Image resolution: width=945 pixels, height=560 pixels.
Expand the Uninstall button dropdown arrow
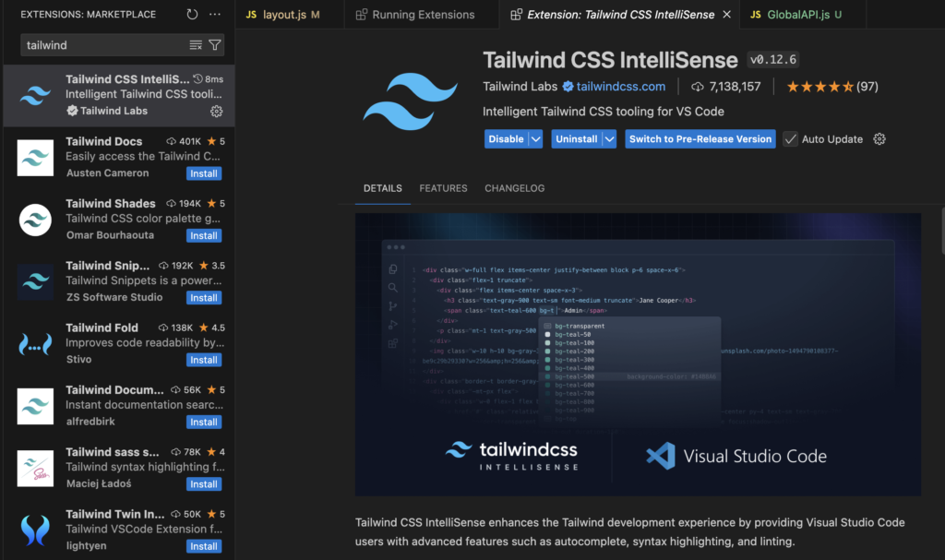pos(609,139)
